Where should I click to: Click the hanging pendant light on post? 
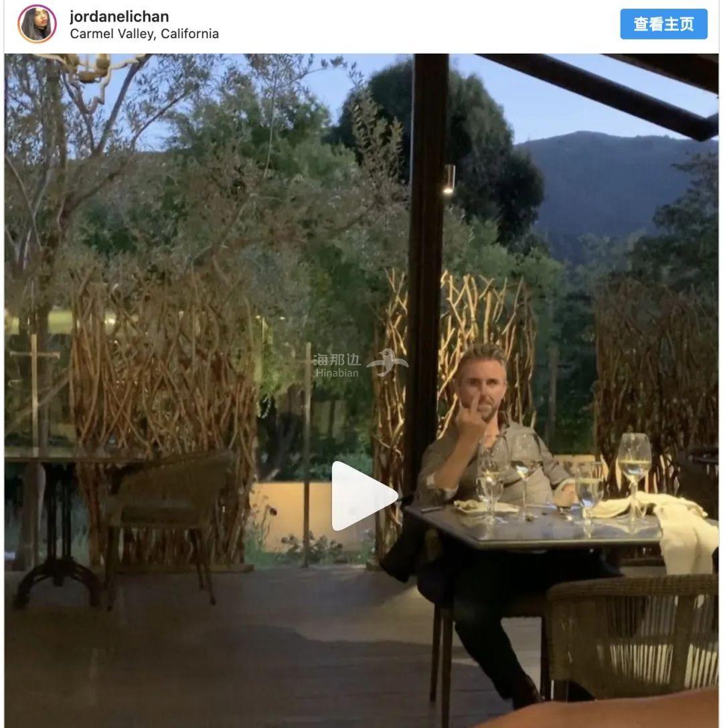pos(449,179)
